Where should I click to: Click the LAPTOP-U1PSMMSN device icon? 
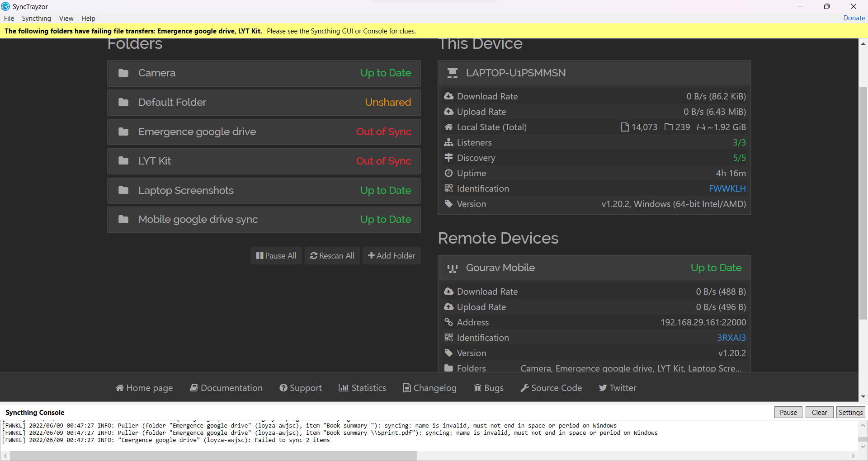pos(453,73)
